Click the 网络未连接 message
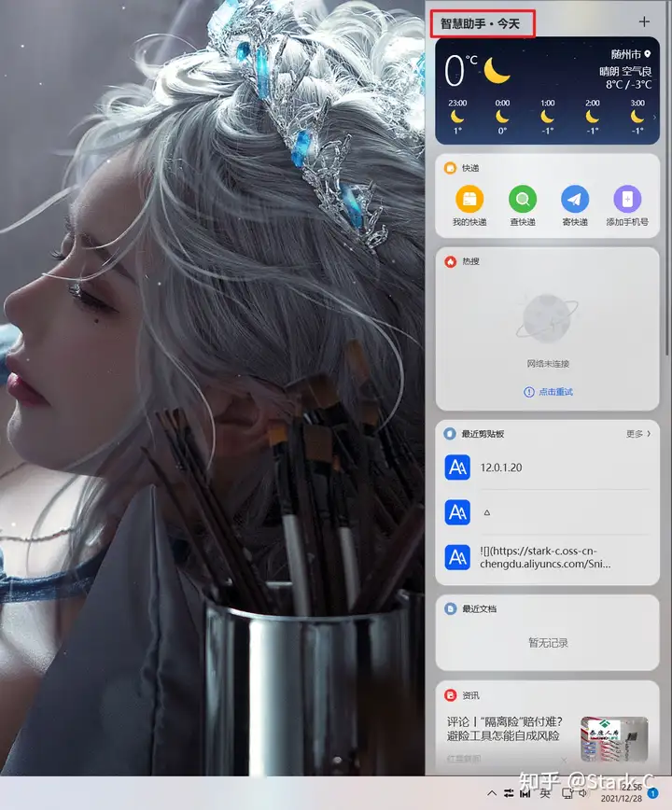Screen dimensions: 672x810 click(x=548, y=364)
